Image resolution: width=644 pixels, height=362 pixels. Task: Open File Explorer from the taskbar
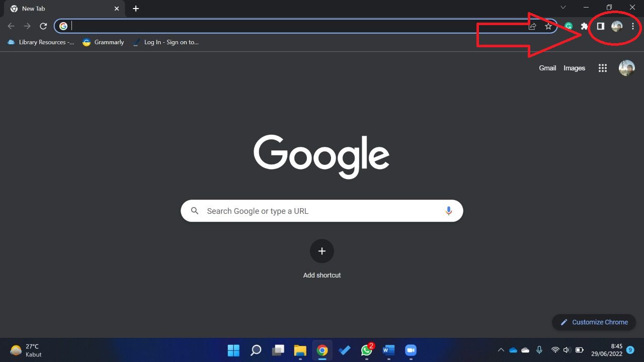300,350
